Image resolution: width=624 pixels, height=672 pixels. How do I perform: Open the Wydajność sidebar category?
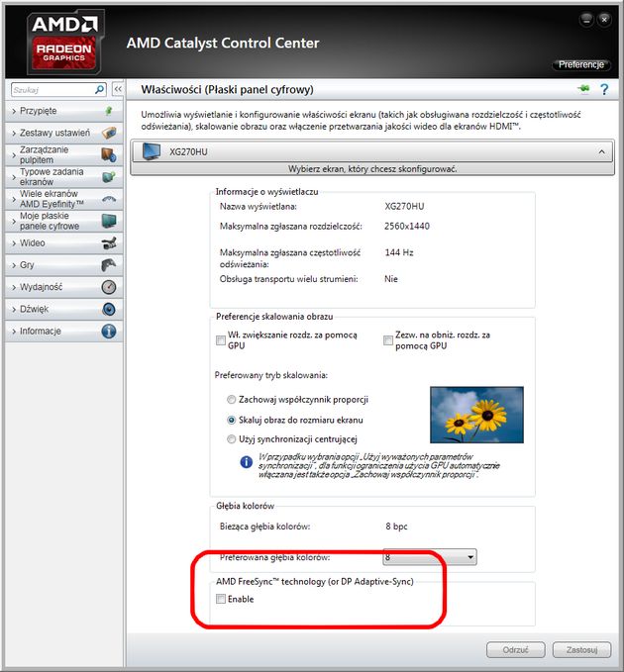[x=63, y=287]
